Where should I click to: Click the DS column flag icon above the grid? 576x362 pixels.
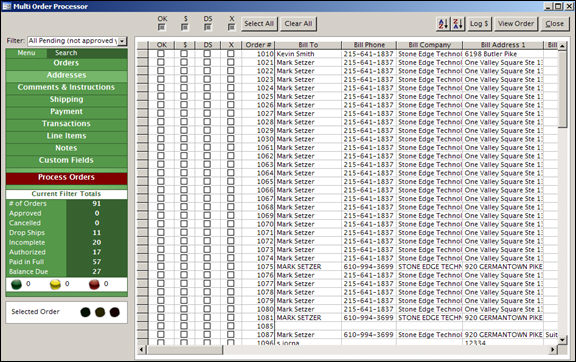pyautogui.click(x=208, y=27)
